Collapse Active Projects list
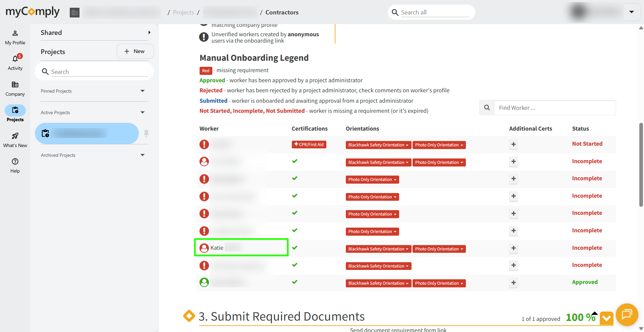The width and height of the screenshot is (644, 332). [143, 112]
